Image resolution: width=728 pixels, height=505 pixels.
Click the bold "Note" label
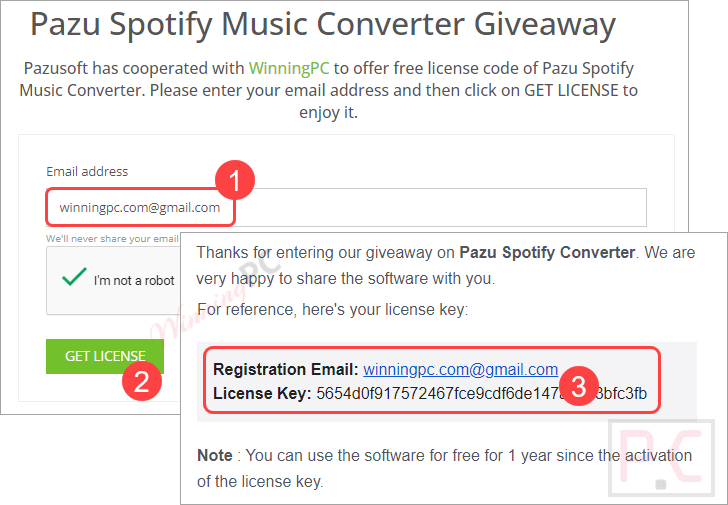[x=214, y=455]
